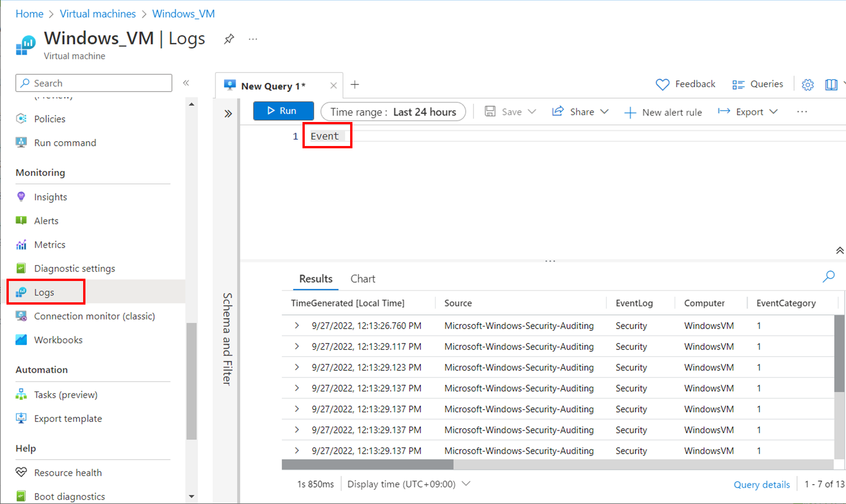Click the Time range Last 24 hours selector

click(393, 112)
